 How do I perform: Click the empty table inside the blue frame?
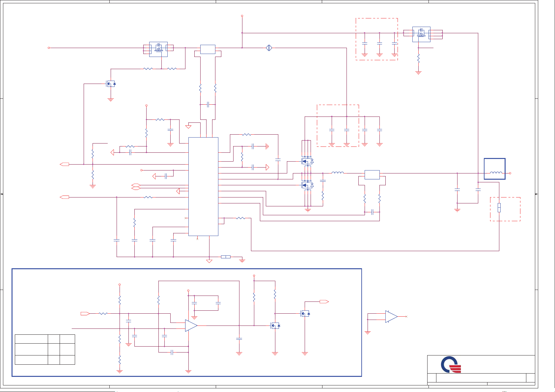coord(45,350)
